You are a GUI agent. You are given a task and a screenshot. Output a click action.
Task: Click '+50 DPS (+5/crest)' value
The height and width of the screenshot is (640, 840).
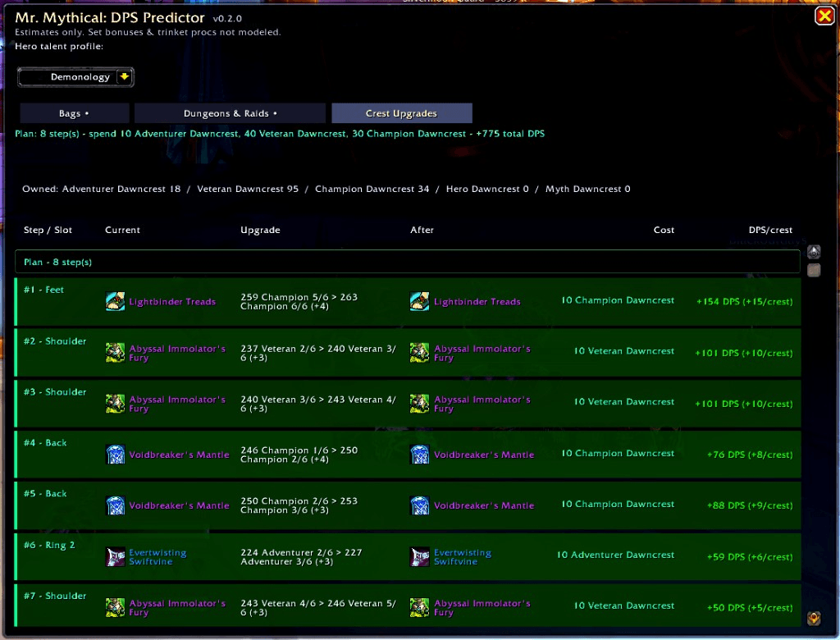pos(750,608)
